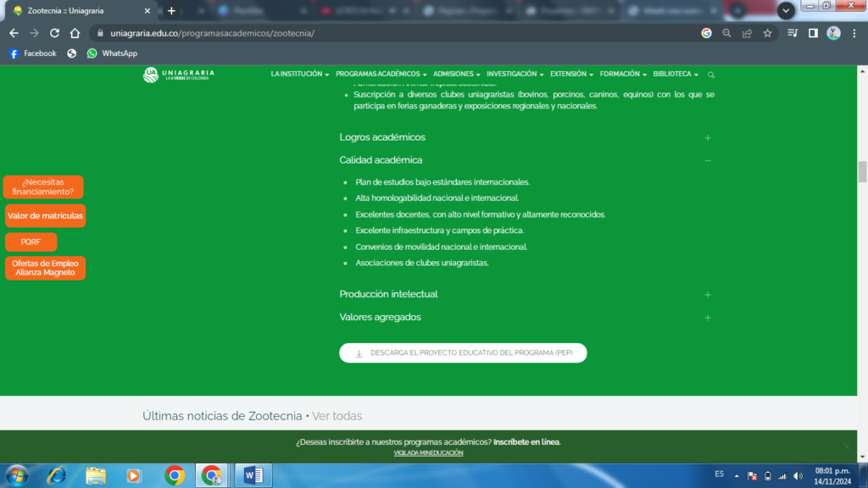Open the Programas Académicos dropdown menu
This screenshot has width=868, height=488.
pos(381,75)
